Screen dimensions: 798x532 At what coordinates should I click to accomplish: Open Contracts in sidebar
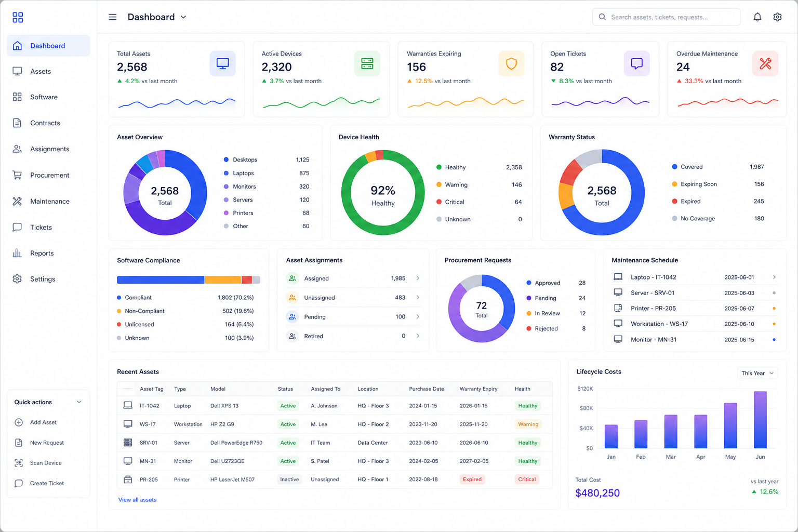(x=48, y=123)
